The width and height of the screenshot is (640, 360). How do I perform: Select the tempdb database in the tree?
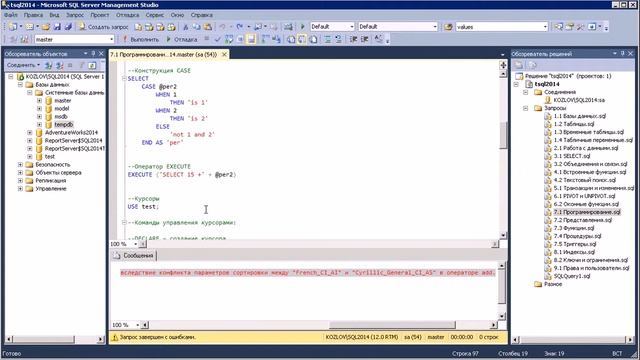63,124
